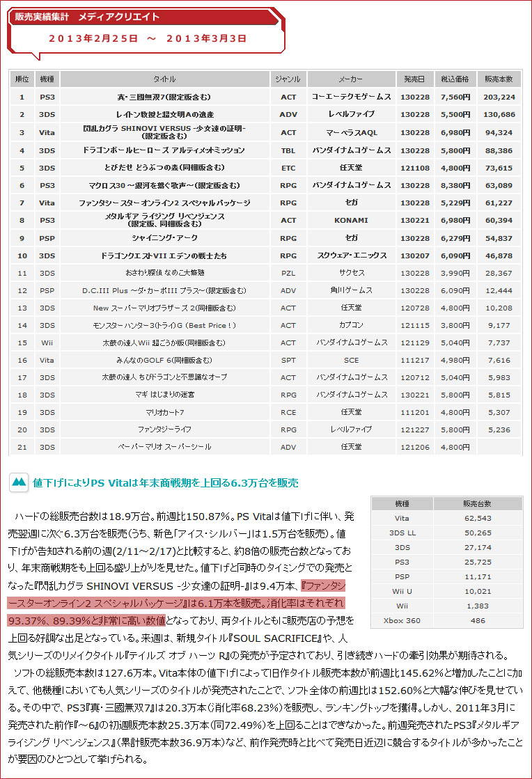Click maker cell コーエーテクモゲームス
The height and width of the screenshot is (779, 532).
coord(351,97)
